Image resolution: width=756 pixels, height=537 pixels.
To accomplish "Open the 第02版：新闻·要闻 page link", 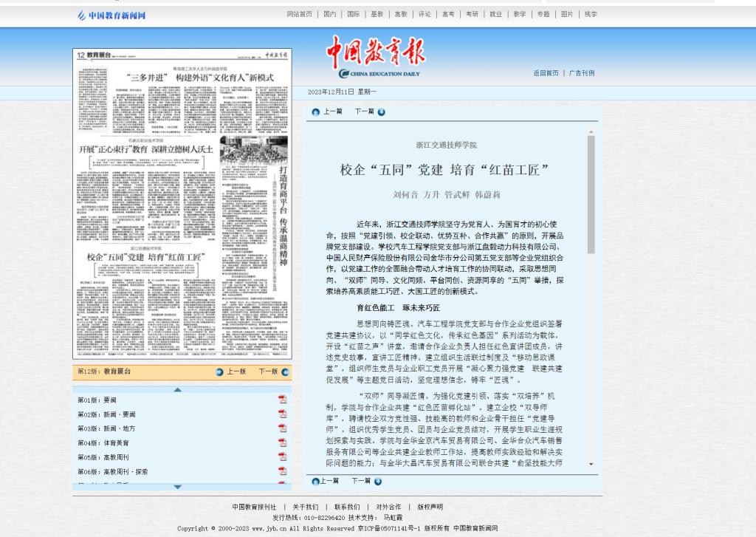I will point(106,414).
